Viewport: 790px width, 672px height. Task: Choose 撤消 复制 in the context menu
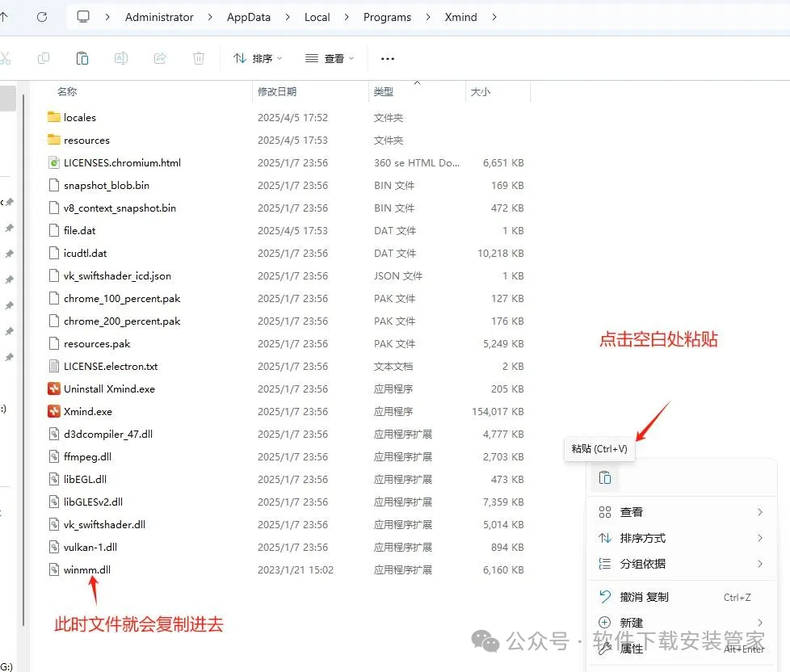[681, 597]
